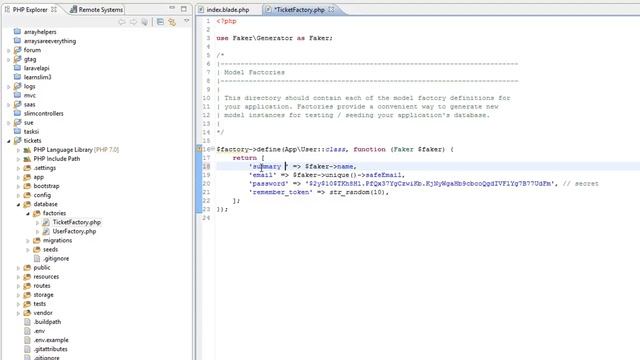The image size is (640, 360).
Task: Select TicketFactory.php in the factories folder
Action: coord(76,222)
